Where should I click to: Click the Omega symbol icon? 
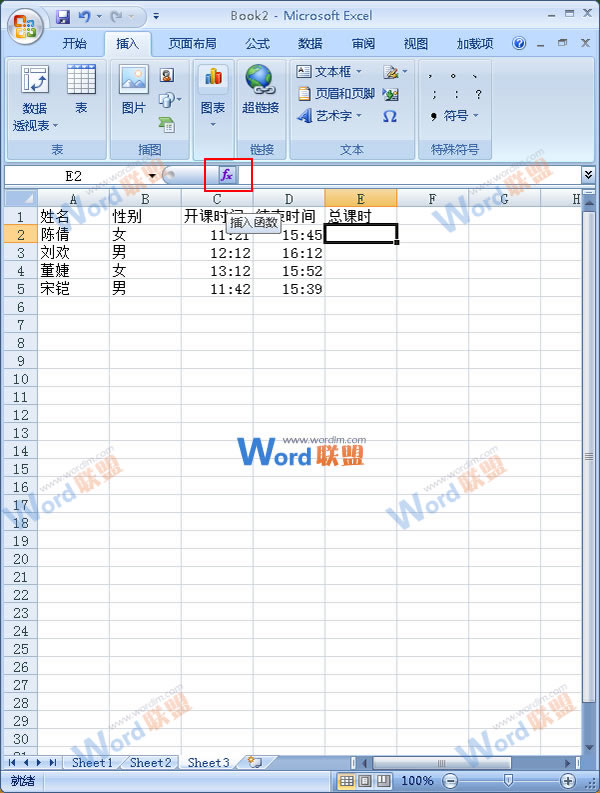click(390, 116)
